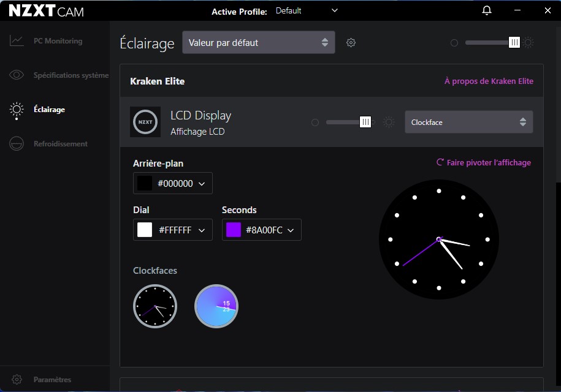Image resolution: width=561 pixels, height=392 pixels.
Task: Click the purple Seconds color swatch
Action: pyautogui.click(x=234, y=230)
